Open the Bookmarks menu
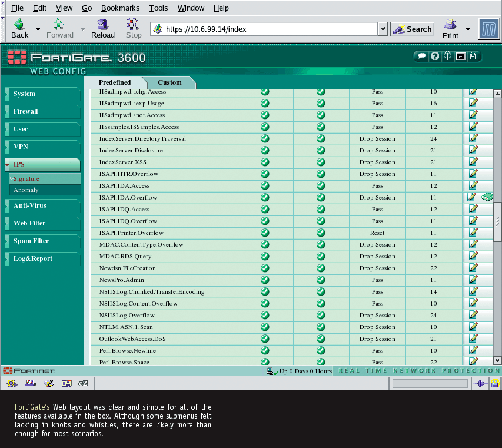 pos(120,8)
